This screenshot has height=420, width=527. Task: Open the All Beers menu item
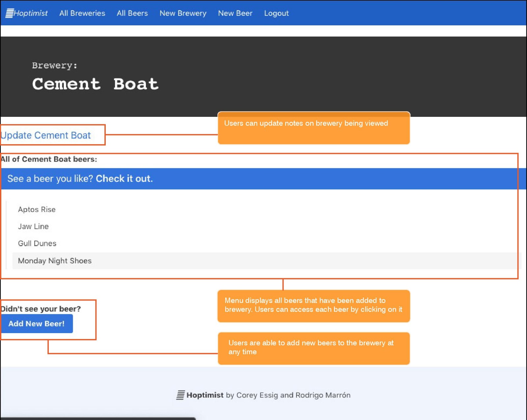click(132, 13)
